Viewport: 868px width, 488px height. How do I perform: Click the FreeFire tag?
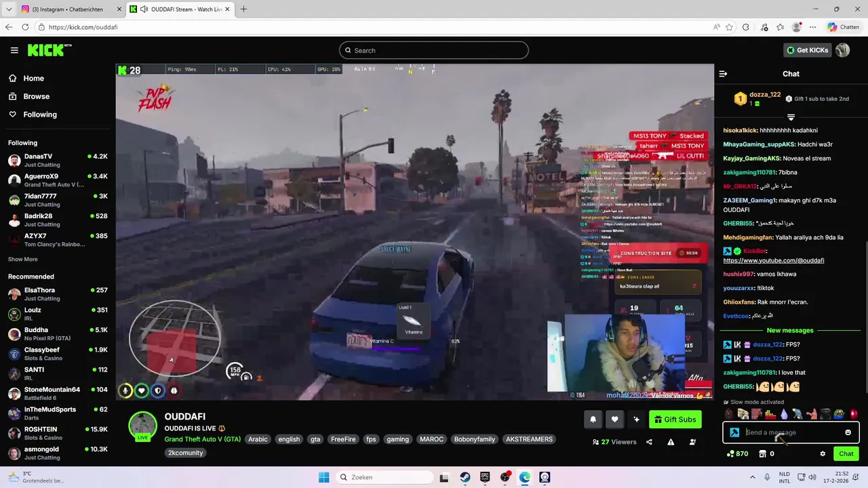pos(343,439)
